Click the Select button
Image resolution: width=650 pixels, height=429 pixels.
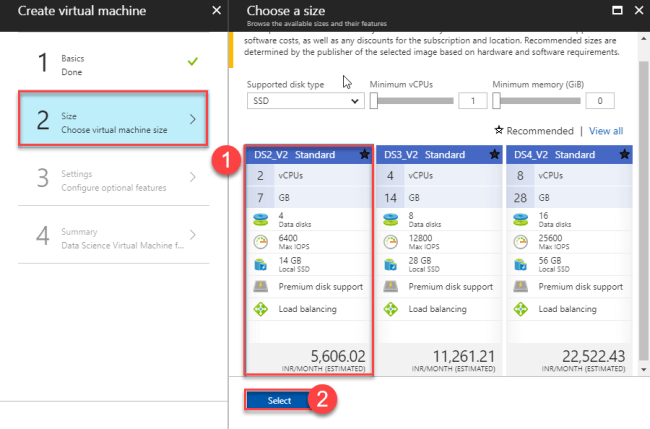coord(279,400)
